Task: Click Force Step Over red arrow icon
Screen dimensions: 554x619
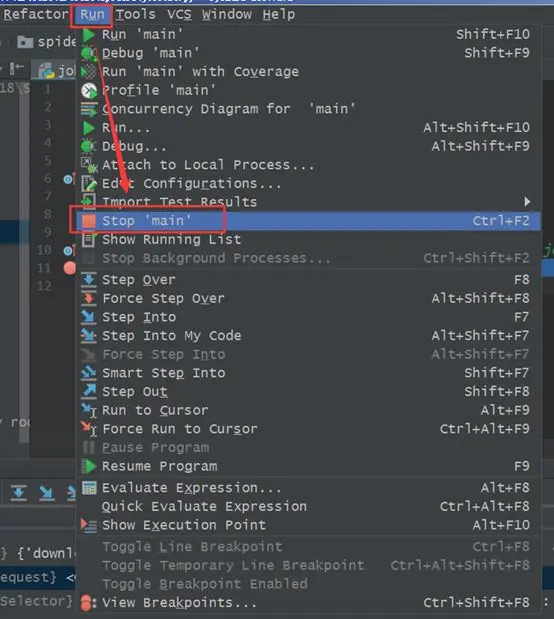Action: [89, 298]
